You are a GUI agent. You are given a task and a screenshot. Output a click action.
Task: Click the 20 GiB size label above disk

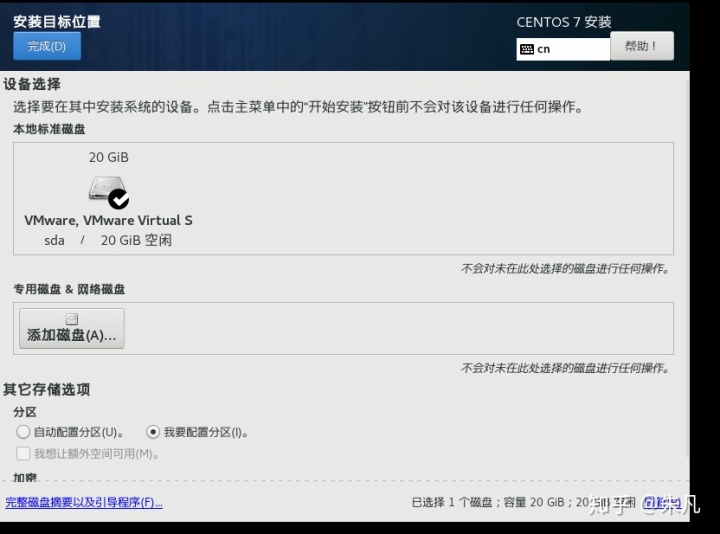[x=109, y=157]
